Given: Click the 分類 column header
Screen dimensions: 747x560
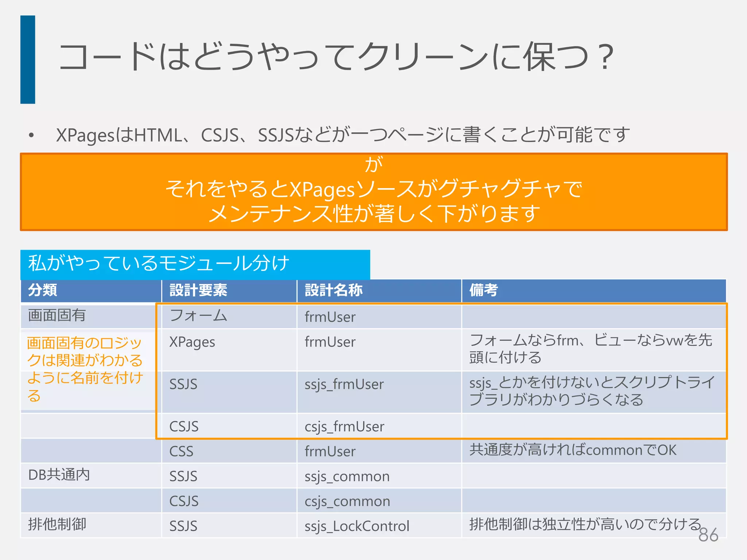Looking at the screenshot, I should click(91, 291).
